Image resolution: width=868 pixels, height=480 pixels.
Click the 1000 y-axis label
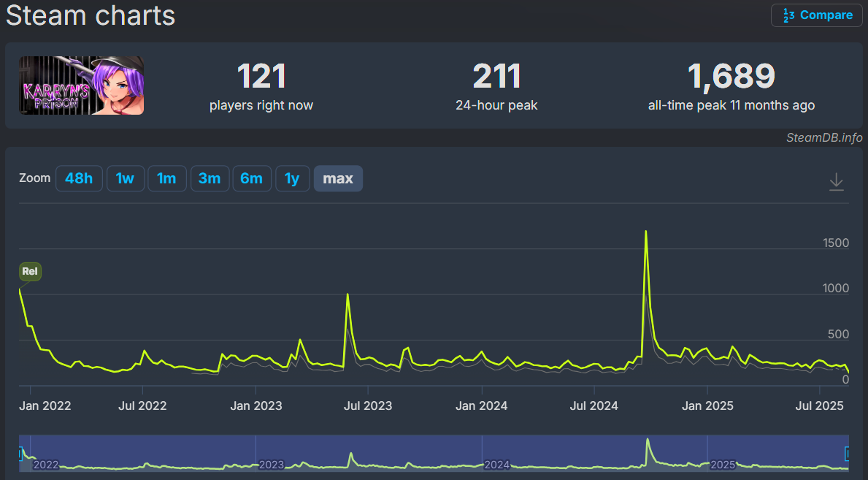836,289
